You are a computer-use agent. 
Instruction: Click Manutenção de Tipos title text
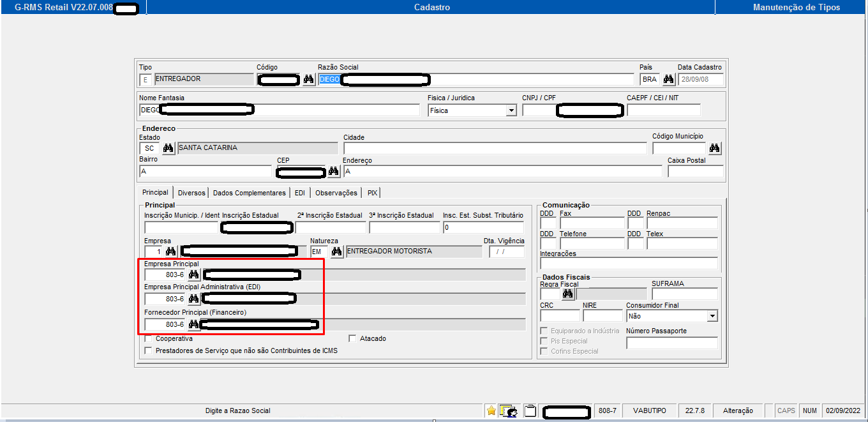coord(796,7)
